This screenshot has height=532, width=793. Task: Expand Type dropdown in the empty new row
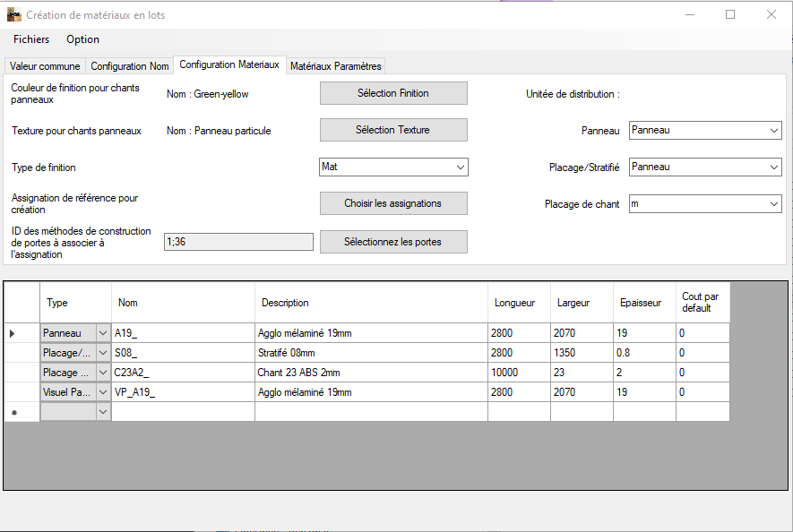(103, 412)
